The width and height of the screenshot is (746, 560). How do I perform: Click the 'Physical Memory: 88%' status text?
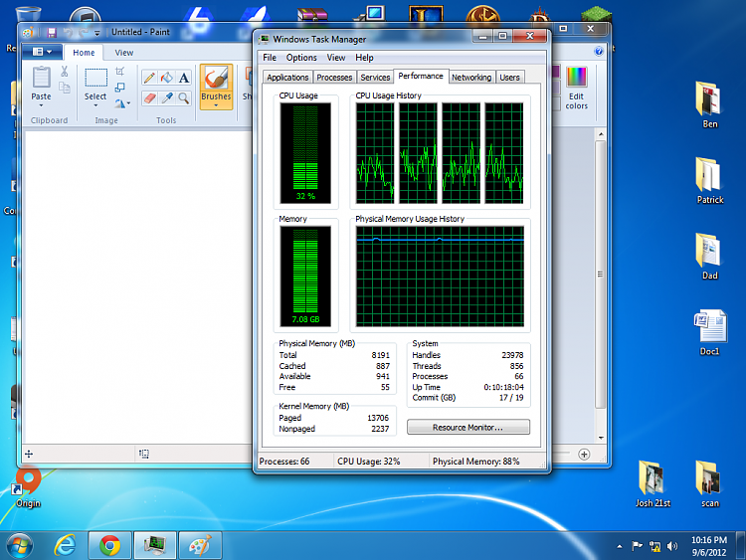pos(475,462)
